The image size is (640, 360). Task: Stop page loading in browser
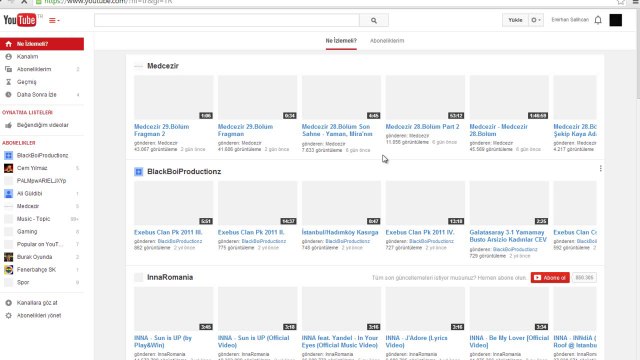click(24, 2)
